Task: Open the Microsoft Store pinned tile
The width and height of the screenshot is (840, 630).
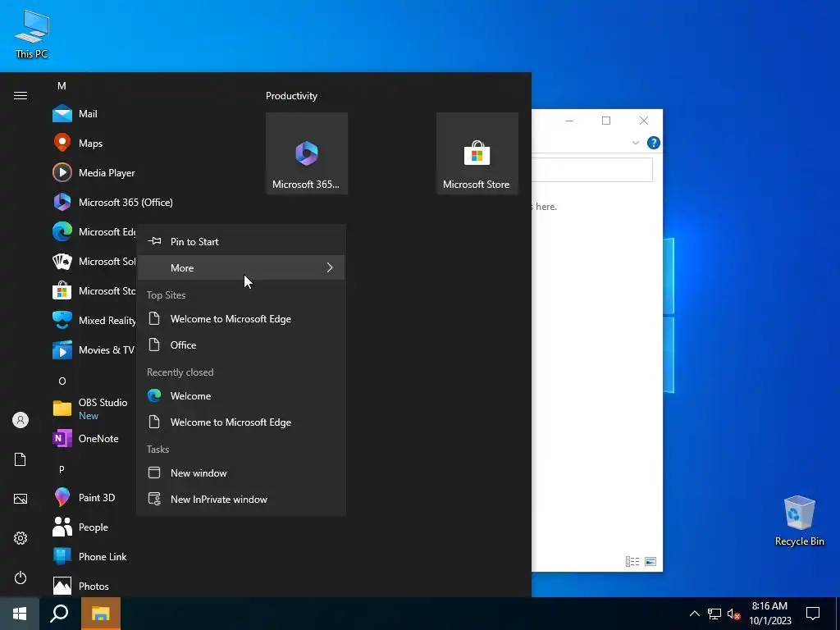Action: pyautogui.click(x=477, y=153)
